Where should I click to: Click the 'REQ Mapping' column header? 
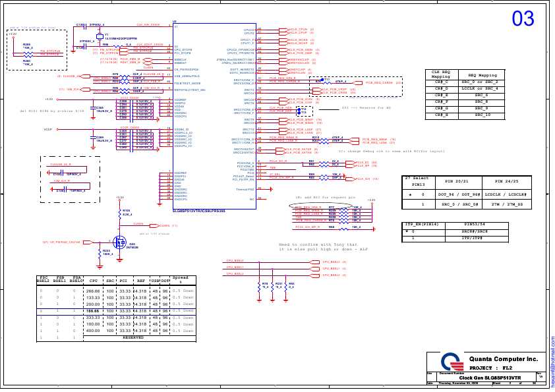(482, 75)
